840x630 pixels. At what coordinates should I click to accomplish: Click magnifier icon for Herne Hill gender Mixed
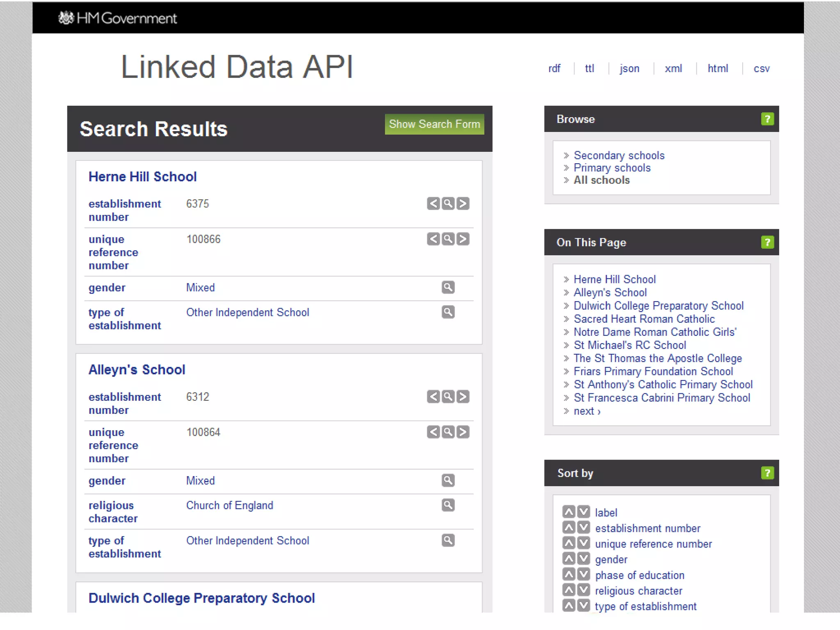(448, 287)
